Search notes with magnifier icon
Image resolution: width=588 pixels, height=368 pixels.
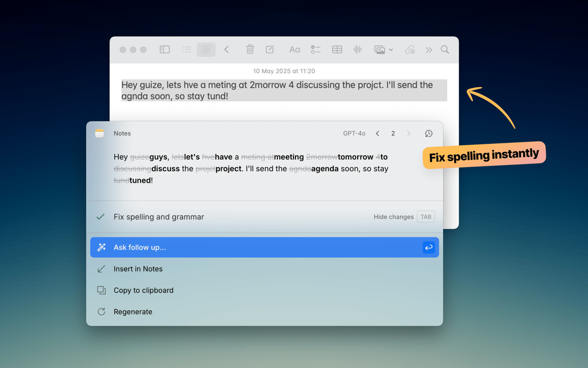click(445, 50)
